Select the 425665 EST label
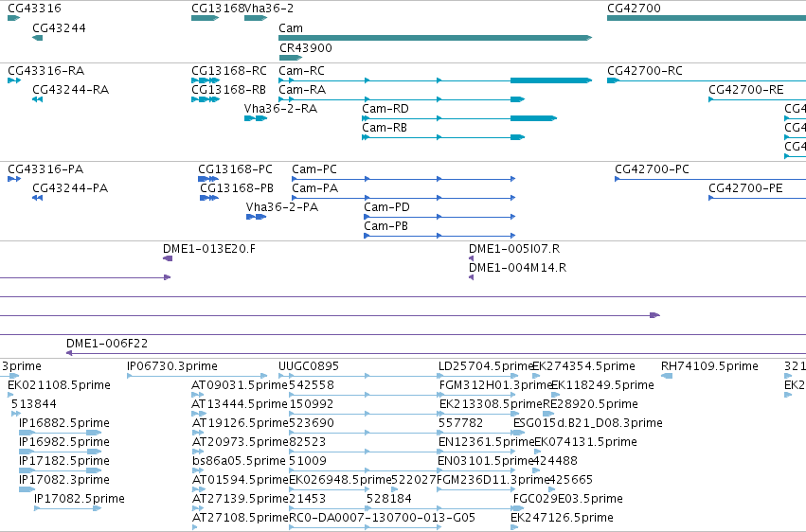806x532 pixels. pyautogui.click(x=572, y=481)
